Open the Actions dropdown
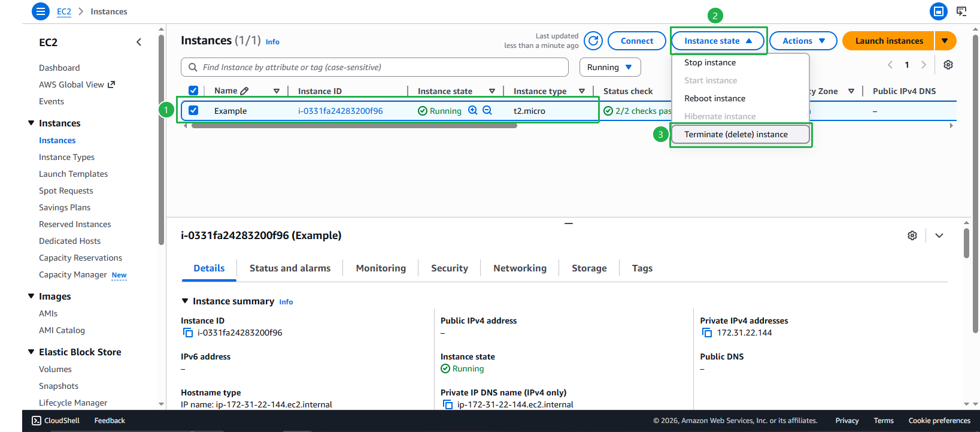980x432 pixels. (803, 41)
